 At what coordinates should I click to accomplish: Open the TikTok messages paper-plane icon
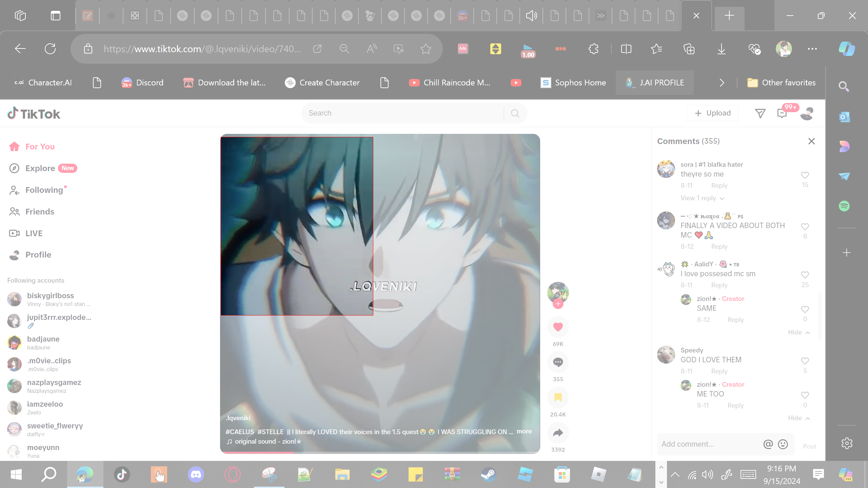pyautogui.click(x=760, y=113)
